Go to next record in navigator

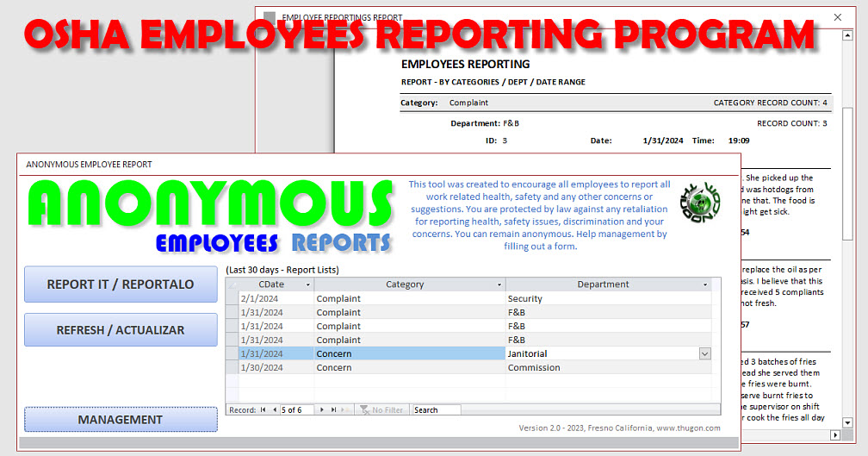pos(322,410)
